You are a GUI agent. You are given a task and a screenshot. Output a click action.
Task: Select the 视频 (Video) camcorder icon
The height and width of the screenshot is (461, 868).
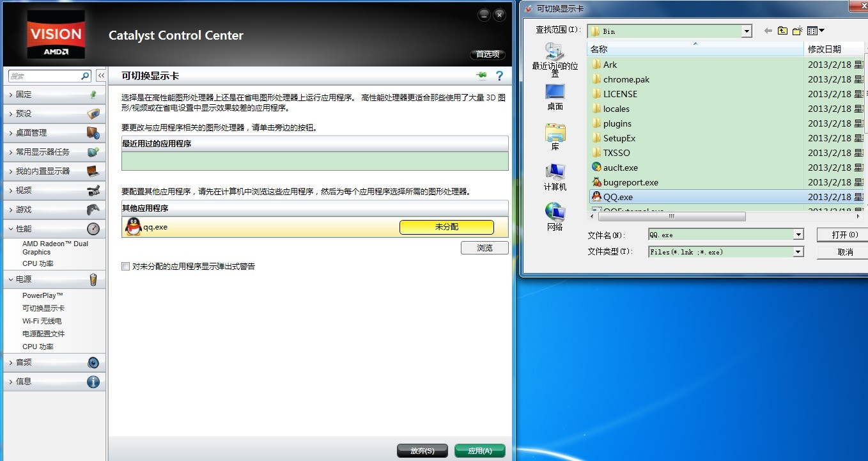(x=93, y=190)
